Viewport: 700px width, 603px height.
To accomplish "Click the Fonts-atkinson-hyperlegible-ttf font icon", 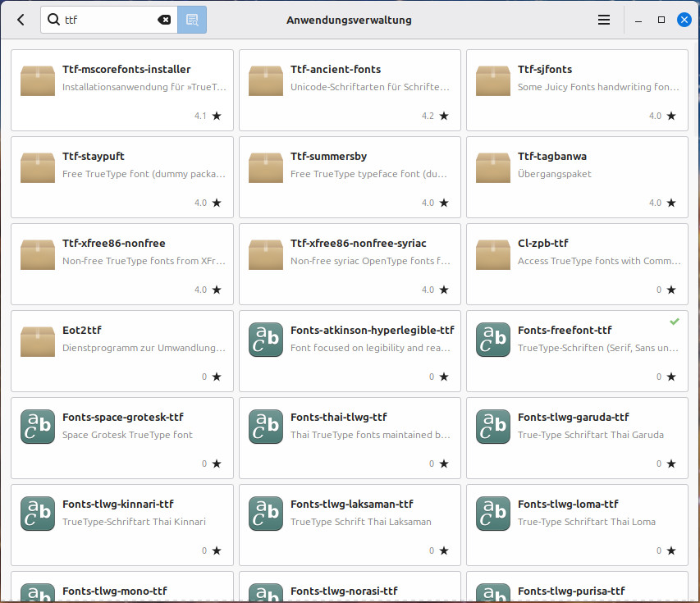I will tap(265, 340).
